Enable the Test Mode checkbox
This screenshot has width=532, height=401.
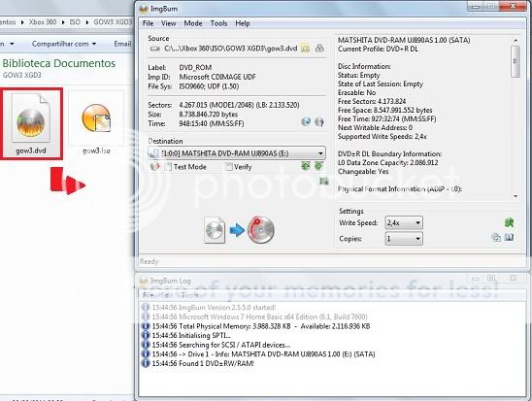168,167
